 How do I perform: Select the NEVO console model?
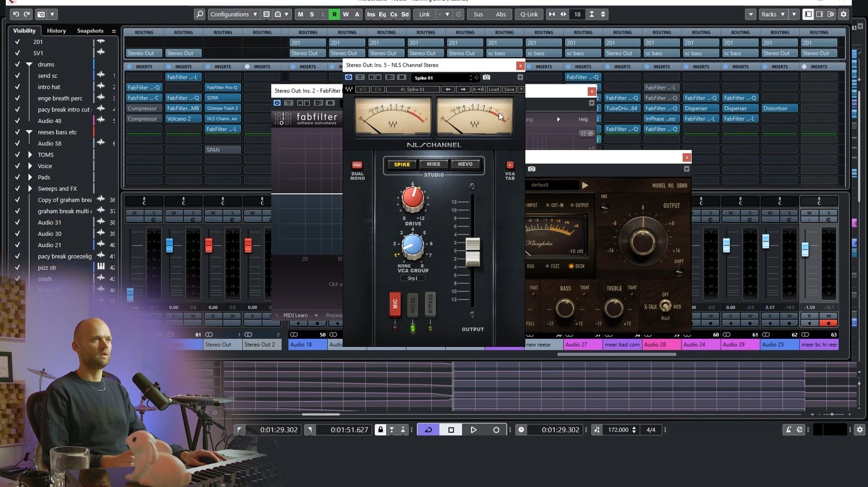click(465, 164)
